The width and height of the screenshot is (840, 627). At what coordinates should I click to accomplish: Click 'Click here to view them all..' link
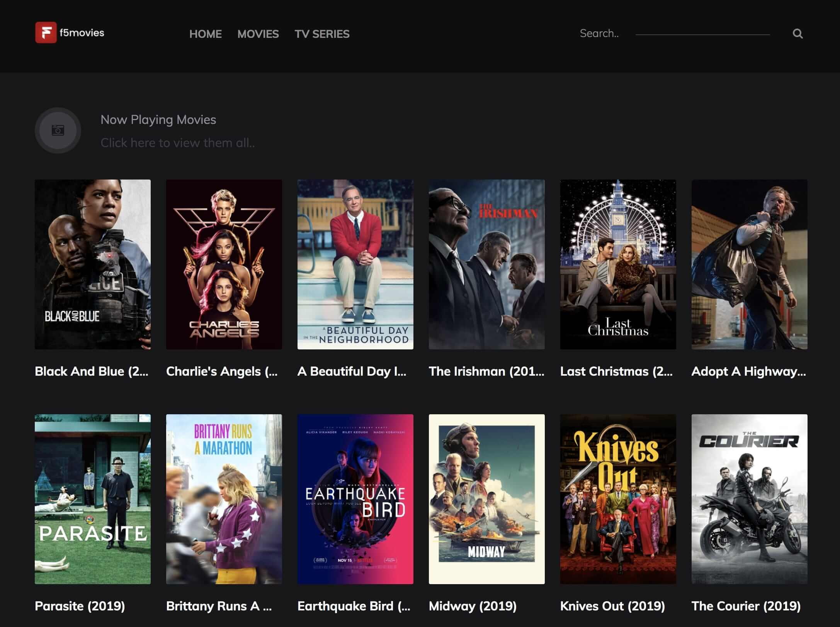[177, 143]
